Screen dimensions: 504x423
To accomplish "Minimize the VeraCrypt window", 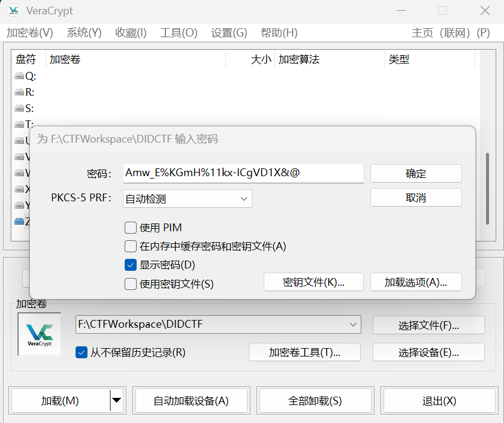I will (401, 11).
